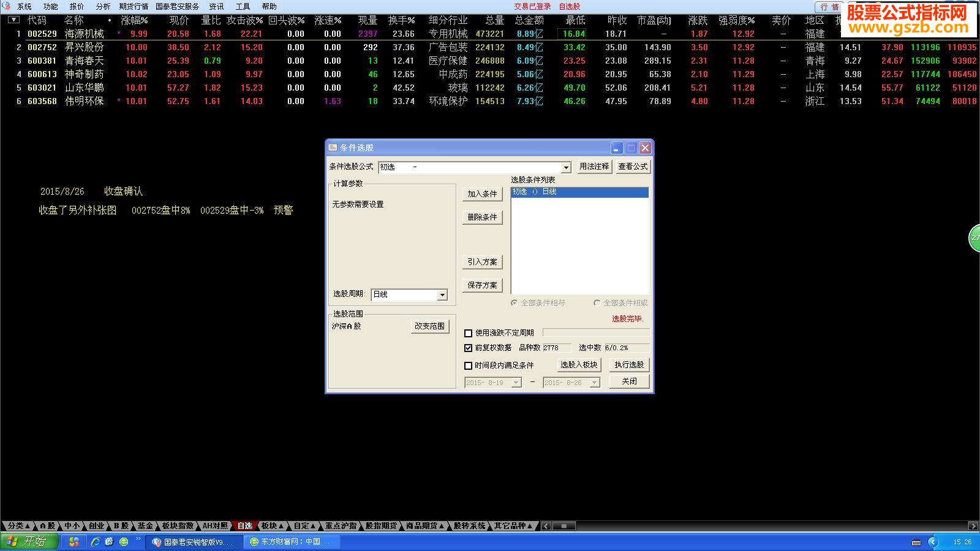Open the 条件选股公式 dropdown
Image resolution: width=980 pixels, height=551 pixels.
566,167
